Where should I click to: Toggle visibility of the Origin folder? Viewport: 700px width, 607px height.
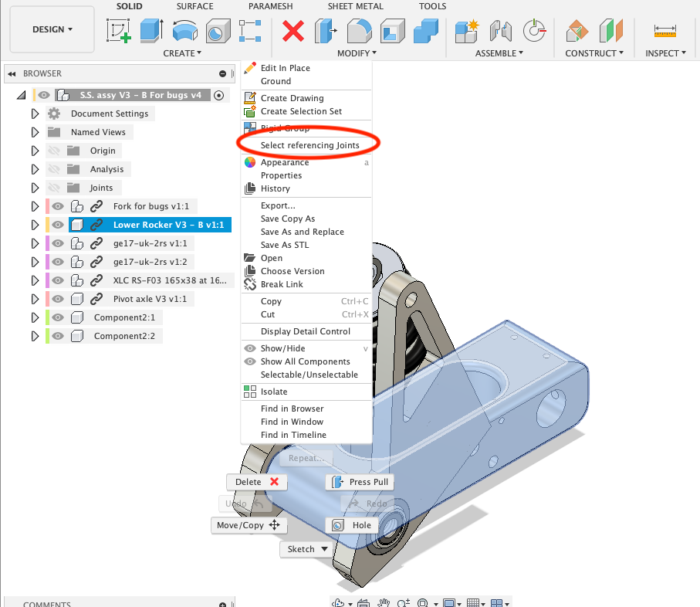click(54, 151)
